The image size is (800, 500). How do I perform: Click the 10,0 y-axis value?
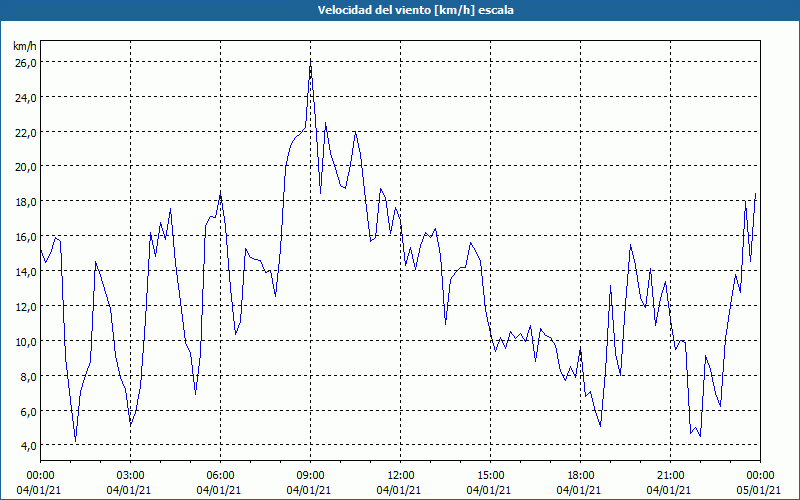[x=25, y=342]
